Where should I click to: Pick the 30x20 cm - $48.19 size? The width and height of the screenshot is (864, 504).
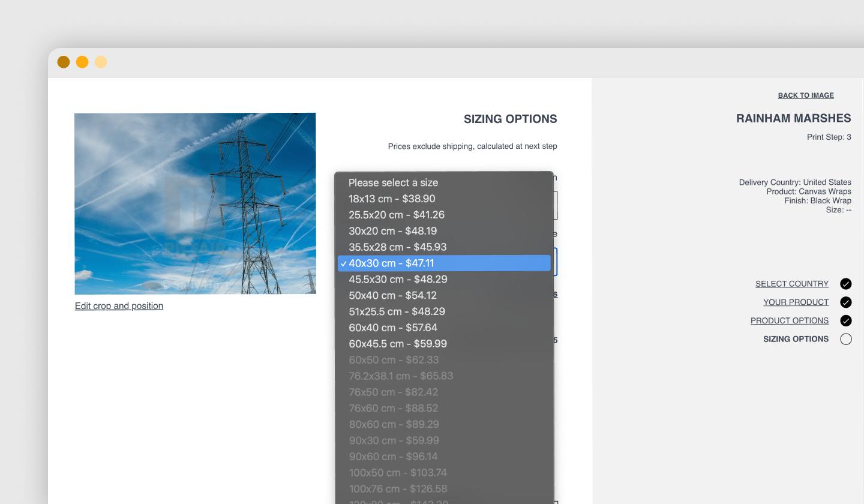click(392, 231)
